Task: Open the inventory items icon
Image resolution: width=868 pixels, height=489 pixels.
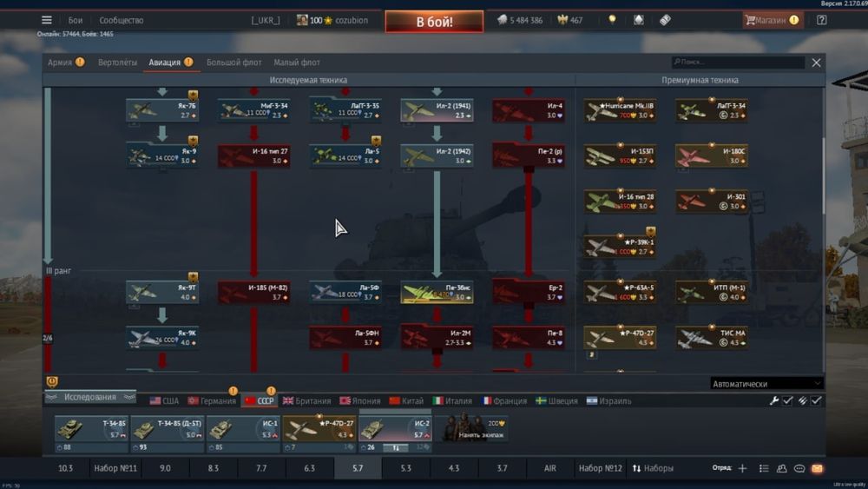Action: [665, 20]
